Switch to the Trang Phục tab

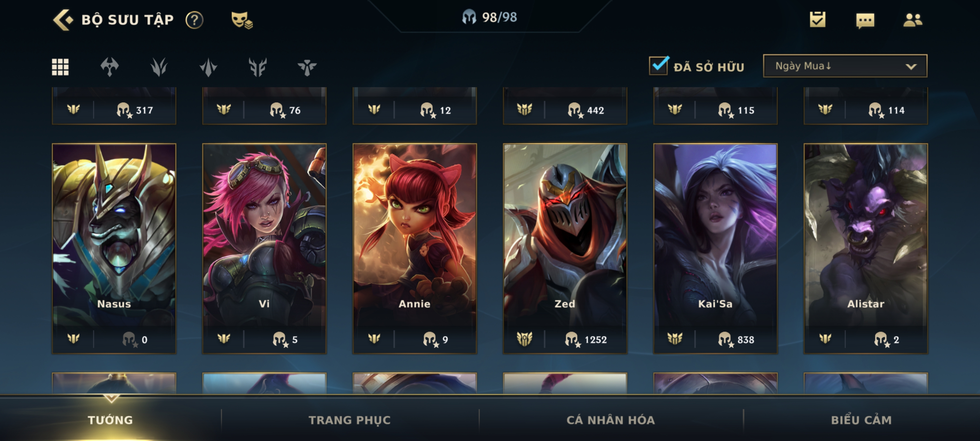tap(350, 420)
